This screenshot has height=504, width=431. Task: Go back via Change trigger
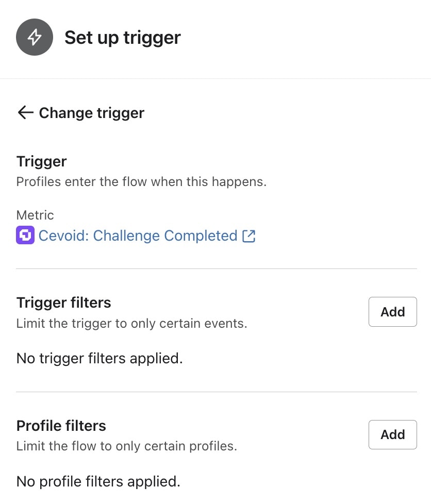(91, 113)
